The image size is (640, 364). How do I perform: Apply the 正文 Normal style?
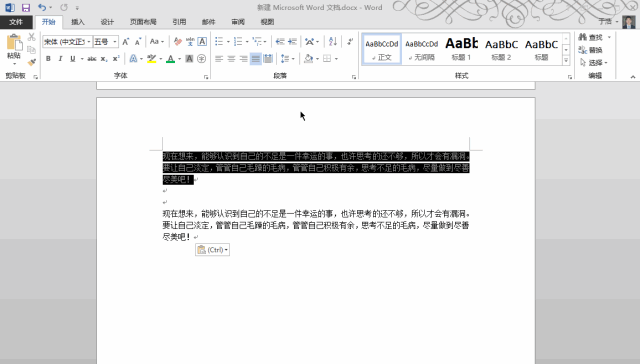(382, 49)
